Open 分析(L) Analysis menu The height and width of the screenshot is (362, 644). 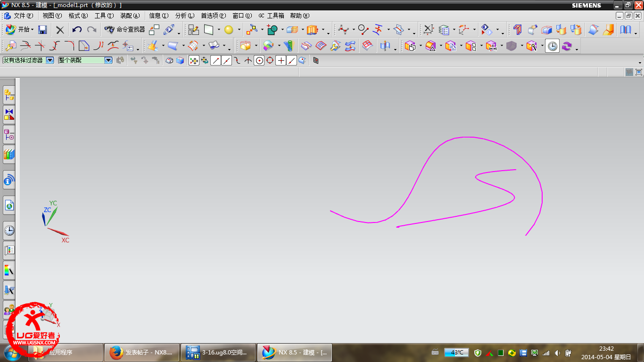185,16
